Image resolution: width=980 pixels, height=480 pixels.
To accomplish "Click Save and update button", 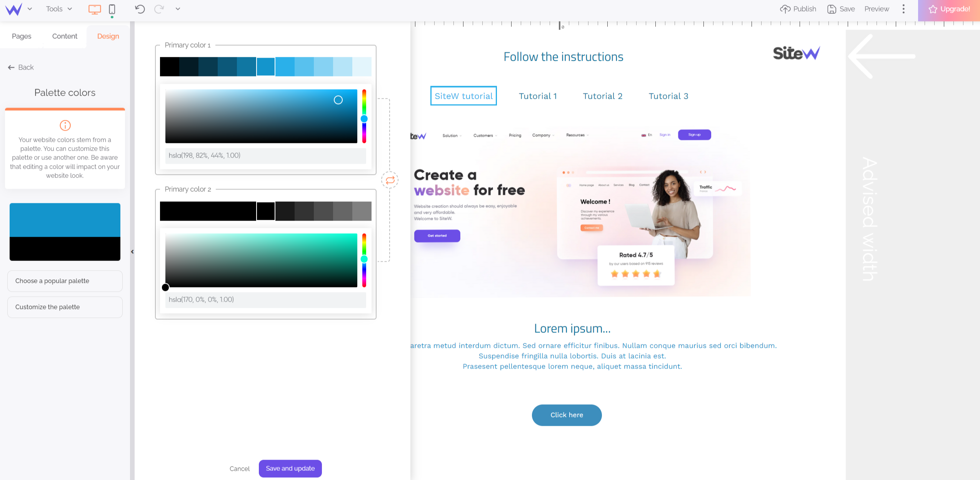I will pyautogui.click(x=290, y=468).
